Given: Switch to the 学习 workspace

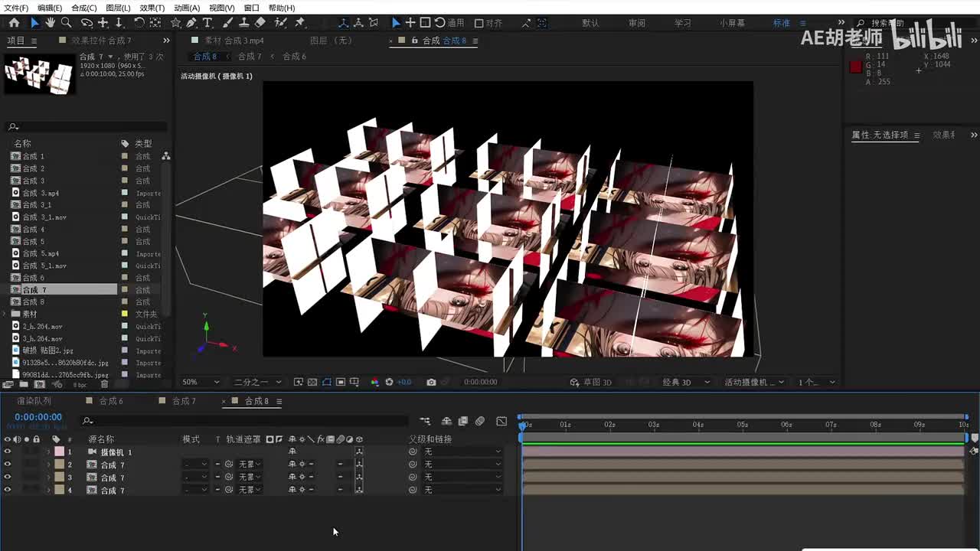Looking at the screenshot, I should point(682,23).
